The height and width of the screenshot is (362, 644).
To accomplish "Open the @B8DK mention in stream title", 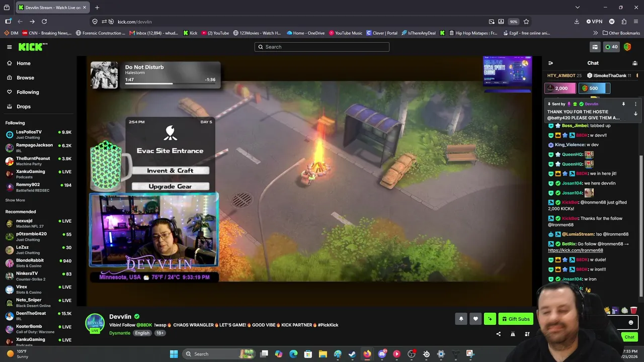I will coord(144,325).
